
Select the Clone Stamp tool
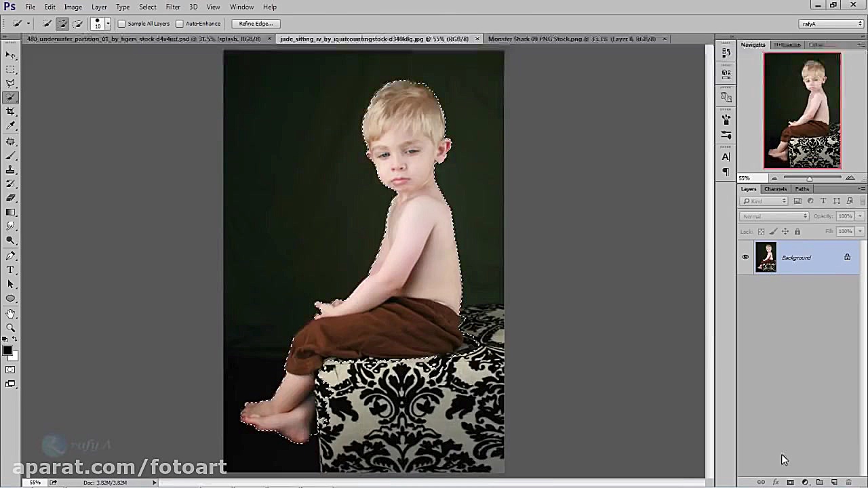pos(11,170)
